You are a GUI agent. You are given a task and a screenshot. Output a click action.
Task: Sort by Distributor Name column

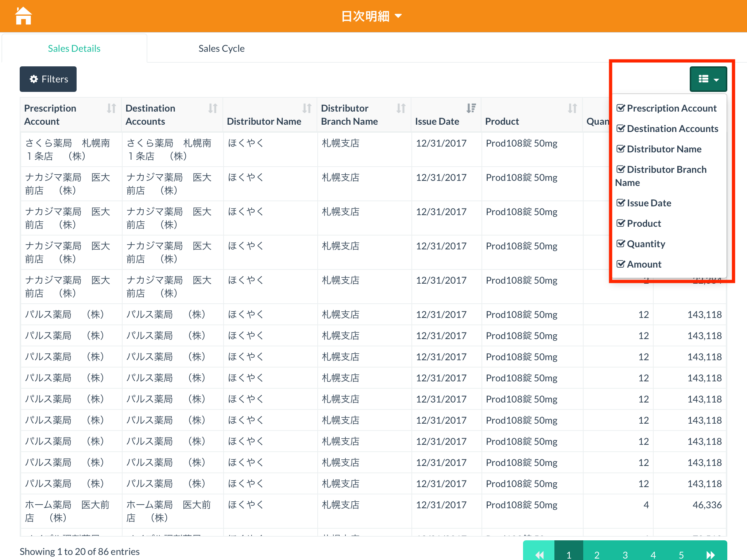pyautogui.click(x=307, y=108)
